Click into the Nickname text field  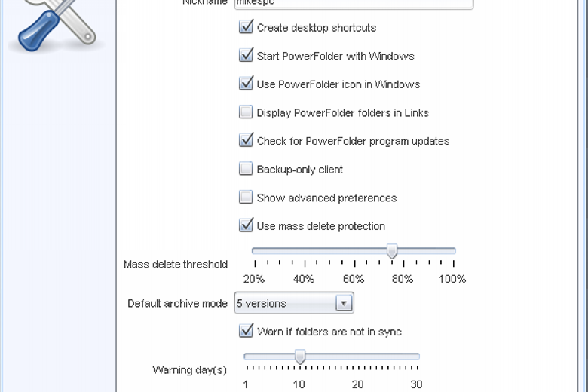(x=354, y=4)
